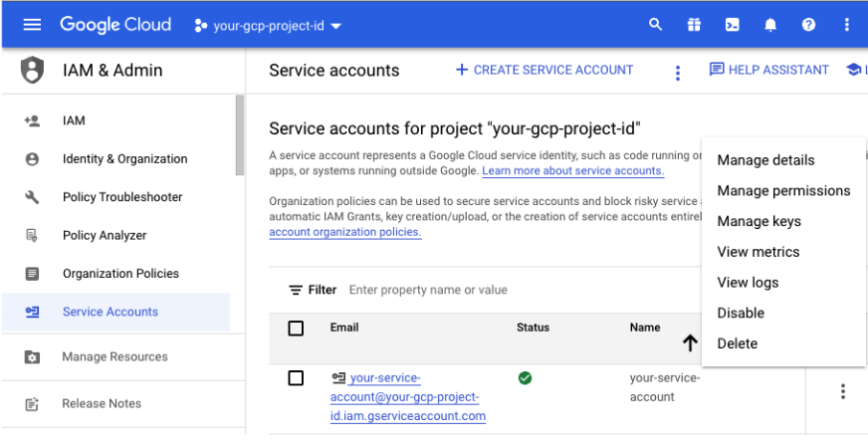The height and width of the screenshot is (445, 868).
Task: Click the Status column header
Action: 534,328
